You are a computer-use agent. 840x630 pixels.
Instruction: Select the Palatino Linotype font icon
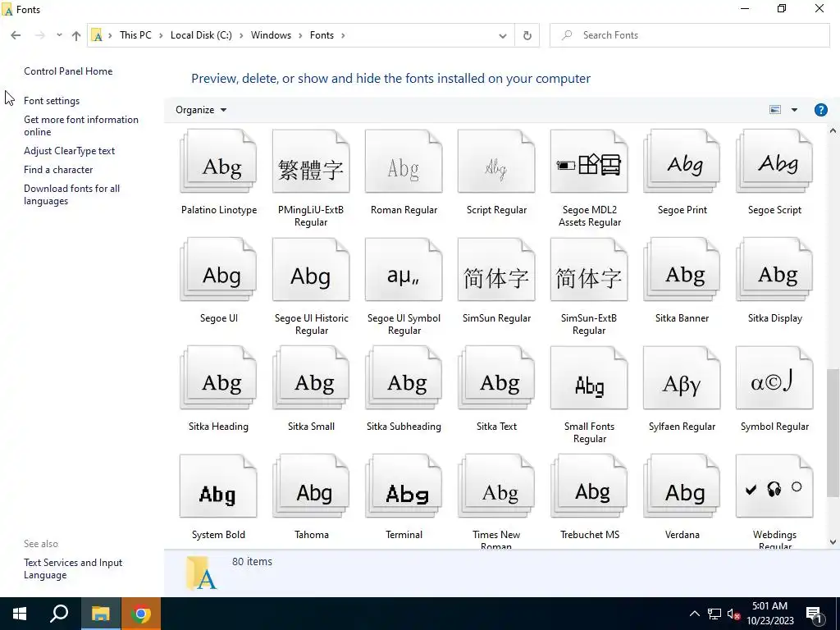[218, 162]
